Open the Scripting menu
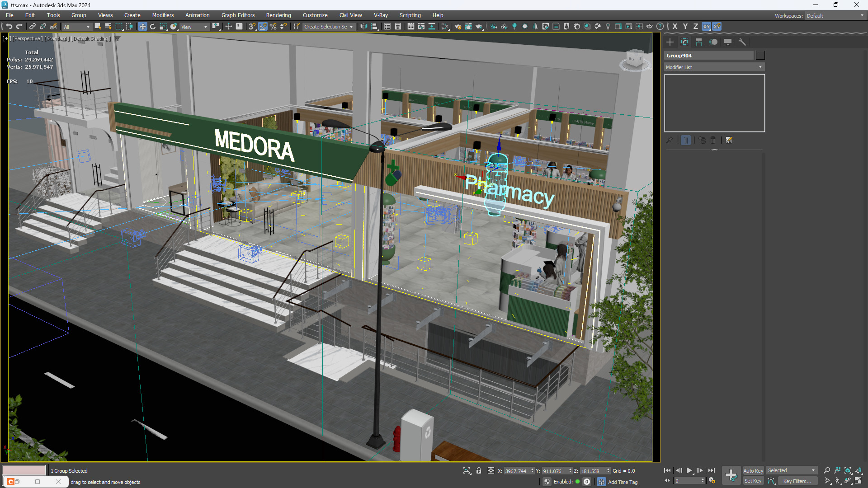The image size is (868, 488). tap(410, 15)
